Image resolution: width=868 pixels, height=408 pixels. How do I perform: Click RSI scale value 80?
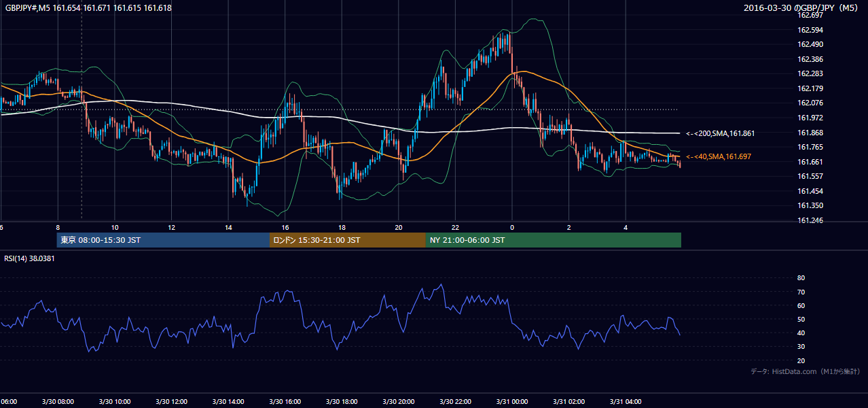click(x=801, y=278)
